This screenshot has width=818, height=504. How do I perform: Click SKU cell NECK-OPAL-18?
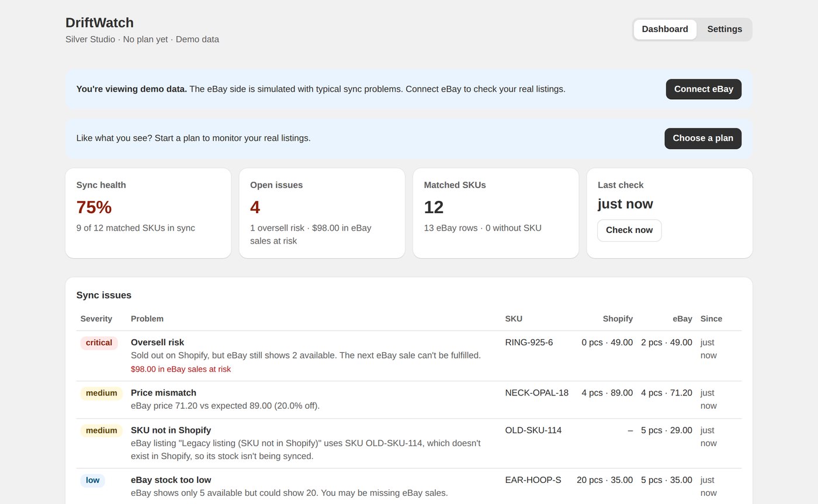click(537, 392)
